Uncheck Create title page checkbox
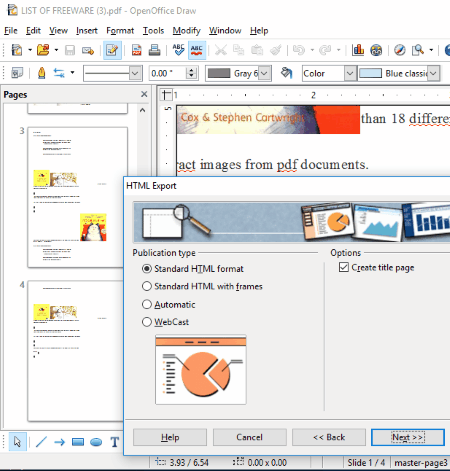This screenshot has width=450, height=471. pyautogui.click(x=344, y=267)
